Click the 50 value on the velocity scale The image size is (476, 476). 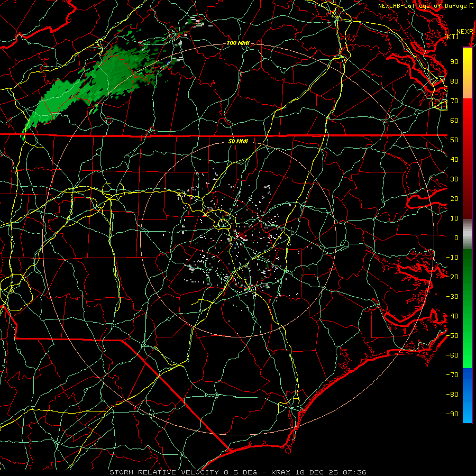[x=454, y=140]
